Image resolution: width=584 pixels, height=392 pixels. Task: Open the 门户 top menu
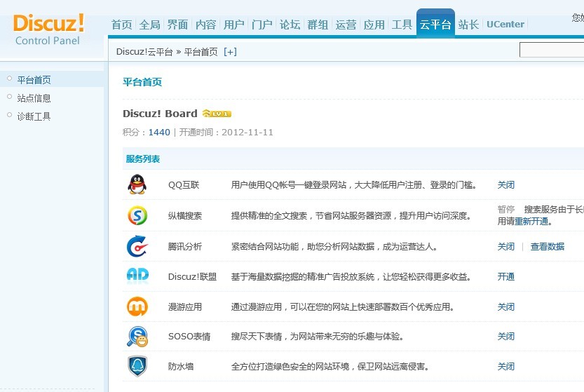(x=262, y=25)
